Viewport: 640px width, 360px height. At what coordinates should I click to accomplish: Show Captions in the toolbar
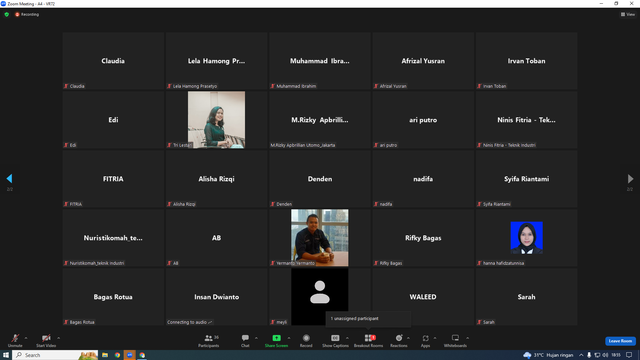tap(335, 340)
